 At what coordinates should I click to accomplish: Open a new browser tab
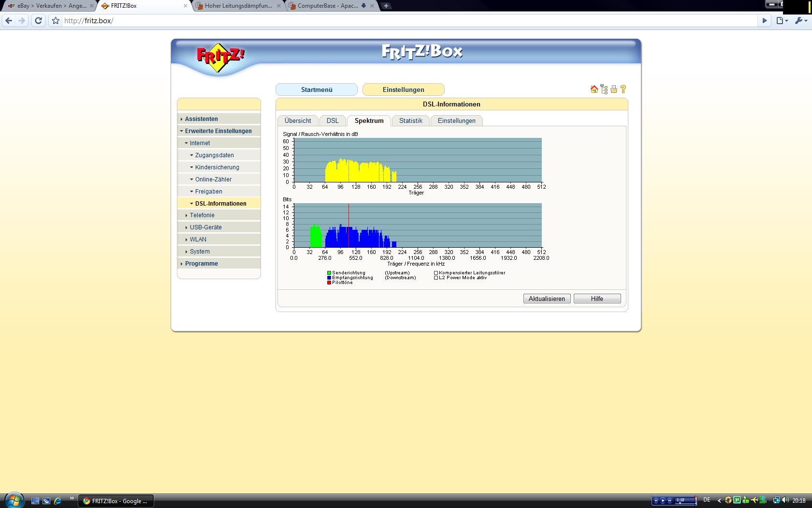click(x=386, y=6)
